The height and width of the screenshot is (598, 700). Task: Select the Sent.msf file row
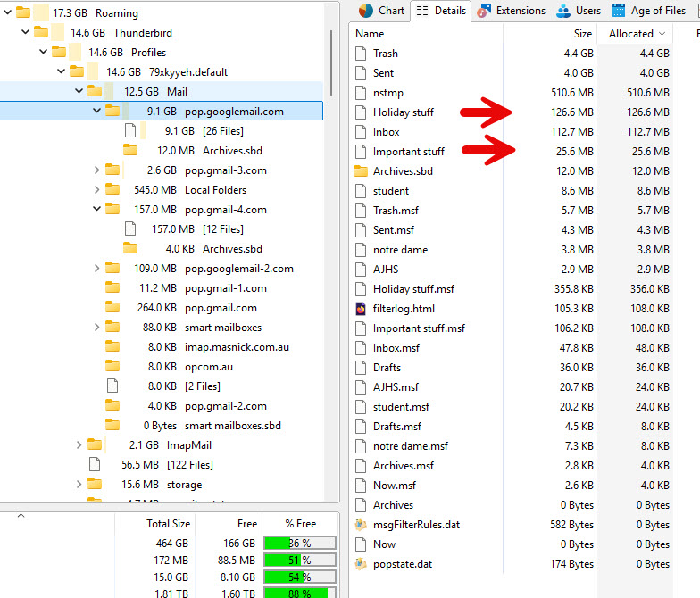[x=512, y=230]
